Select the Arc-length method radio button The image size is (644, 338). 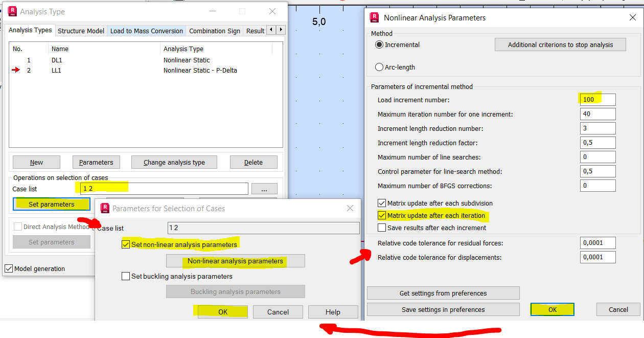click(x=379, y=67)
